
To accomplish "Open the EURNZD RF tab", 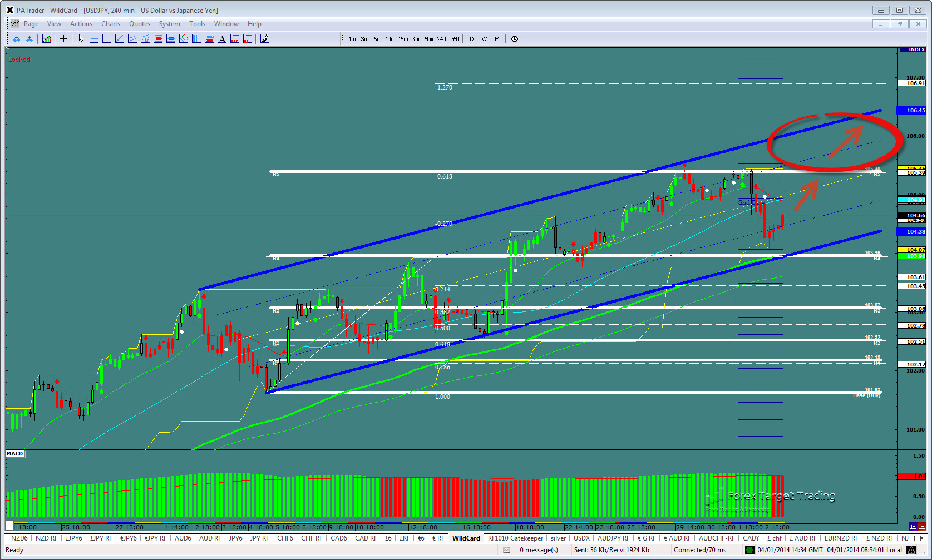I will pos(841,538).
